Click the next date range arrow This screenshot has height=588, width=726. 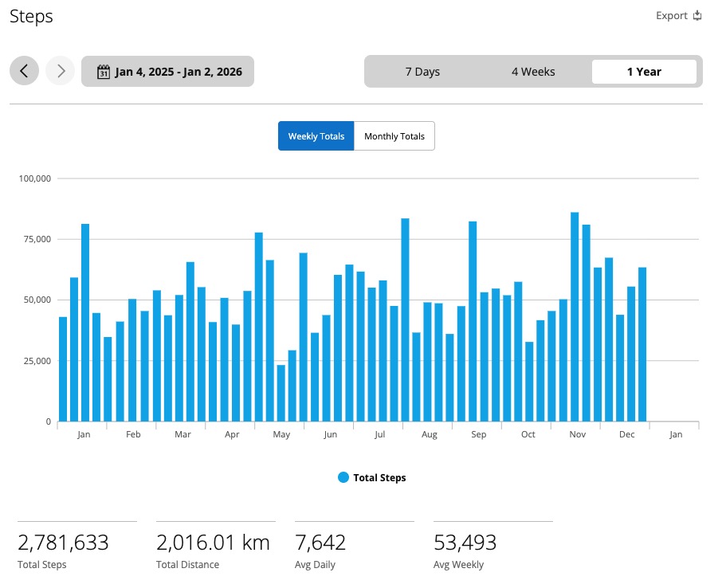pyautogui.click(x=61, y=71)
